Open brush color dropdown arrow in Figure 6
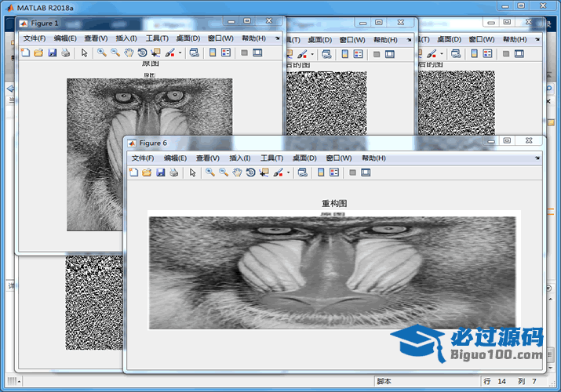 pyautogui.click(x=289, y=172)
